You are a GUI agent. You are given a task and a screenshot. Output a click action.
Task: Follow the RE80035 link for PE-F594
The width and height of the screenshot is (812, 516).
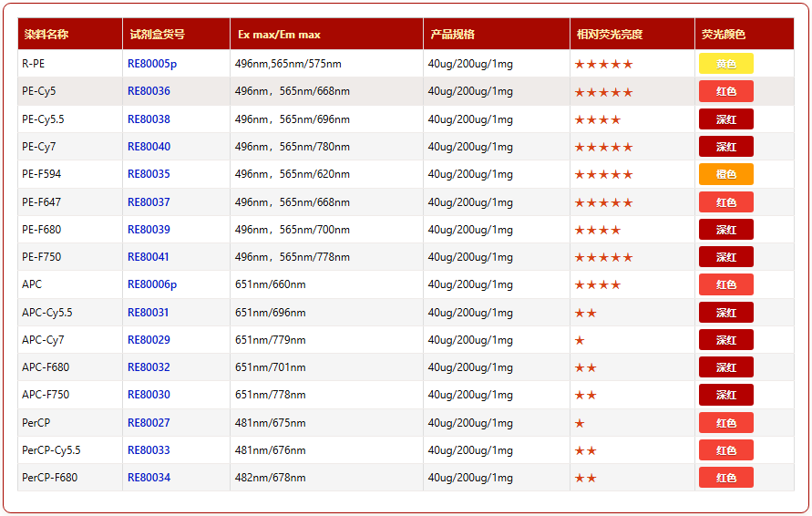click(x=149, y=174)
